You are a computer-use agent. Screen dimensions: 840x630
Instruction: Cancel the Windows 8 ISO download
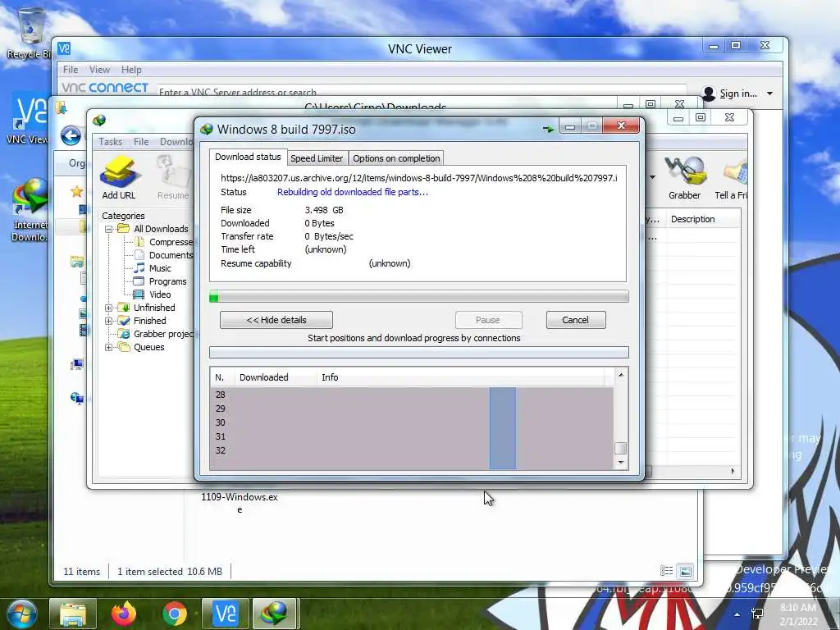[x=575, y=320]
